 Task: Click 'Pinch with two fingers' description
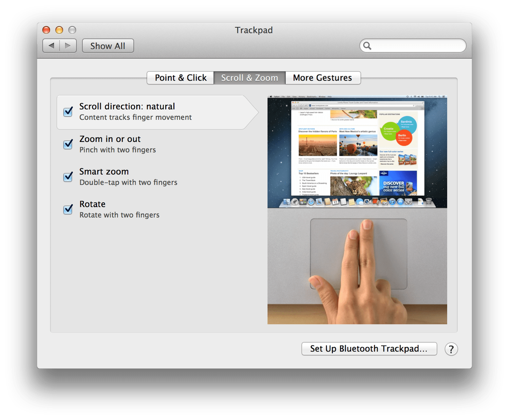[118, 150]
